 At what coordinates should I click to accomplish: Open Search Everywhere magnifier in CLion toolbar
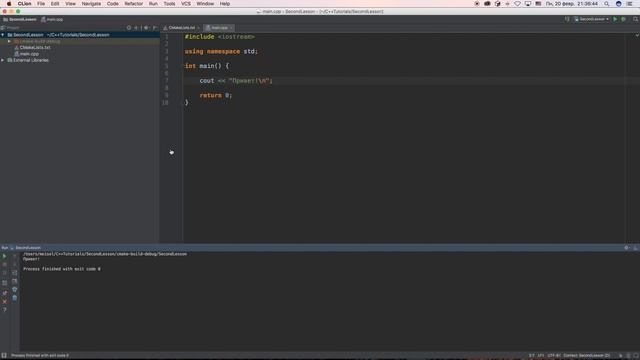636,19
